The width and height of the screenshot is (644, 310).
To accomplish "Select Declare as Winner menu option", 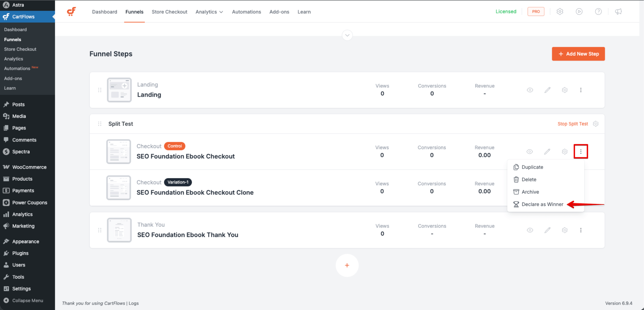I will 542,204.
